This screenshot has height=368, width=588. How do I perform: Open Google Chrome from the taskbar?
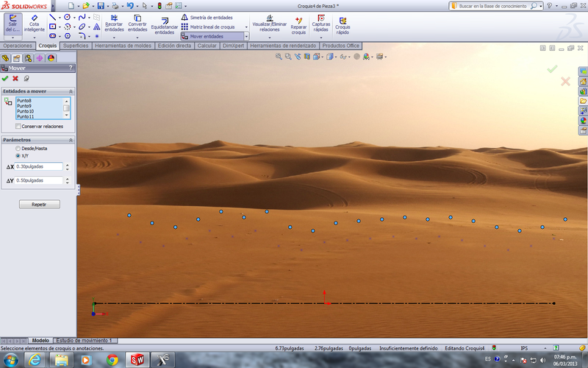click(x=112, y=360)
